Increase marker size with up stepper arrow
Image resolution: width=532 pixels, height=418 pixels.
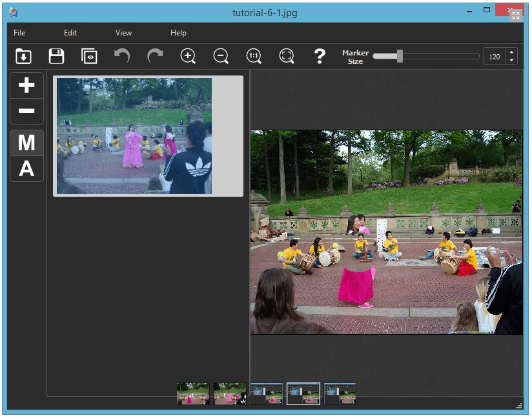(512, 53)
